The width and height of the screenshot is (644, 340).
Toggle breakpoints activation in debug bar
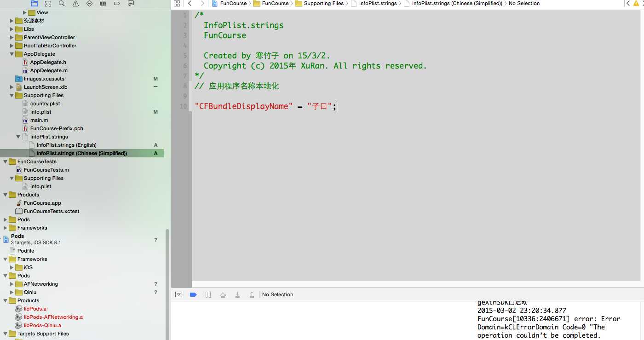point(193,294)
